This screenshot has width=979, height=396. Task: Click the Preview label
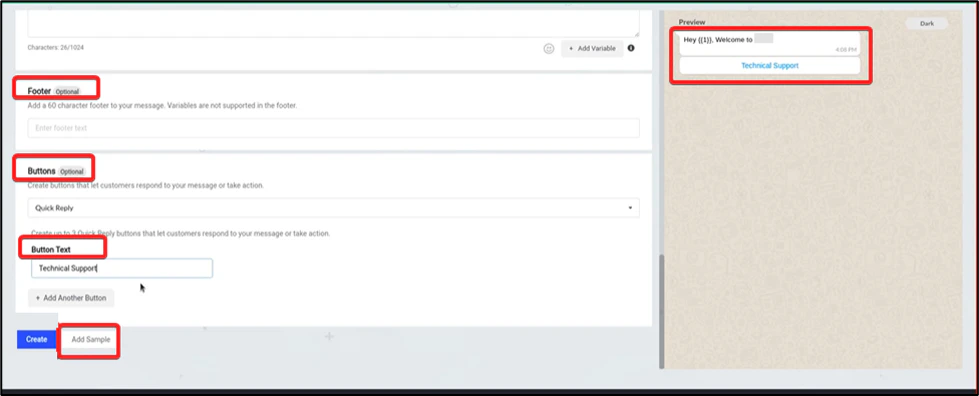click(692, 22)
